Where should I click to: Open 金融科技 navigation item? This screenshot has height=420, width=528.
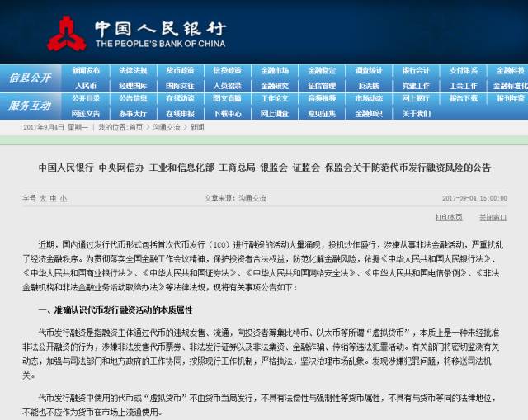pos(511,71)
